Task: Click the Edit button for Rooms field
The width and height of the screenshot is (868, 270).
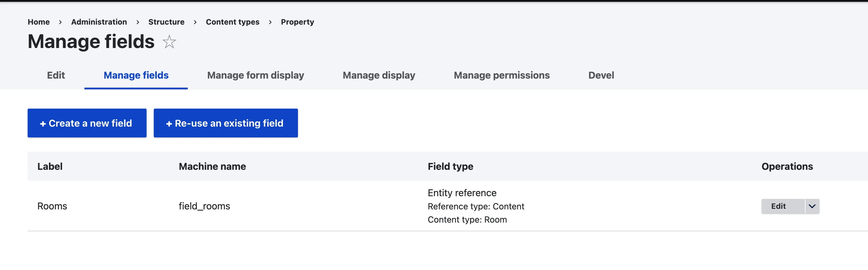Action: point(778,206)
